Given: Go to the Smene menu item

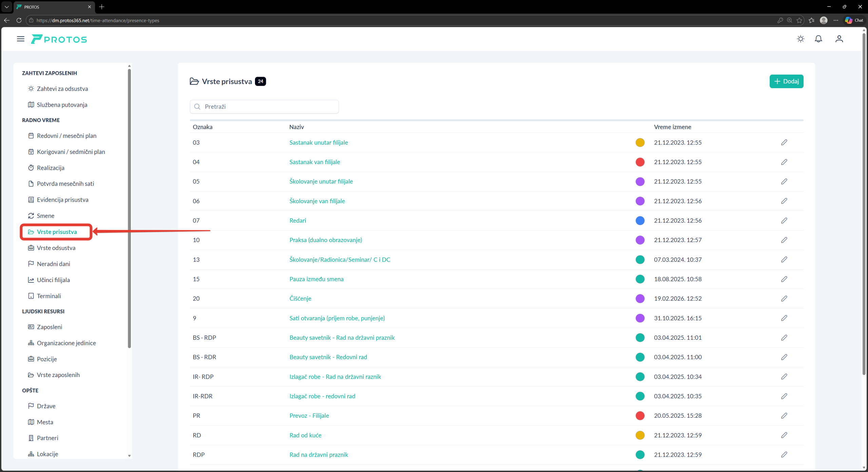Looking at the screenshot, I should [45, 216].
